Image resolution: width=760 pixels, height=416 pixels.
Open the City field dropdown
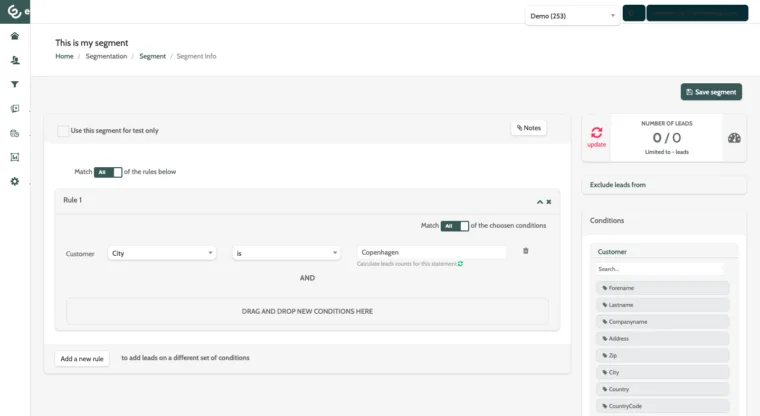coord(162,253)
